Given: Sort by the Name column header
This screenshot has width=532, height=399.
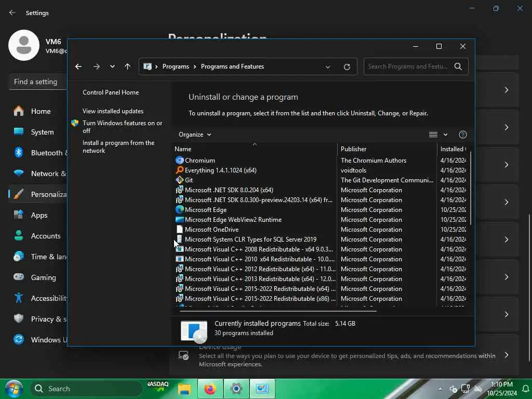Looking at the screenshot, I should 256,149.
